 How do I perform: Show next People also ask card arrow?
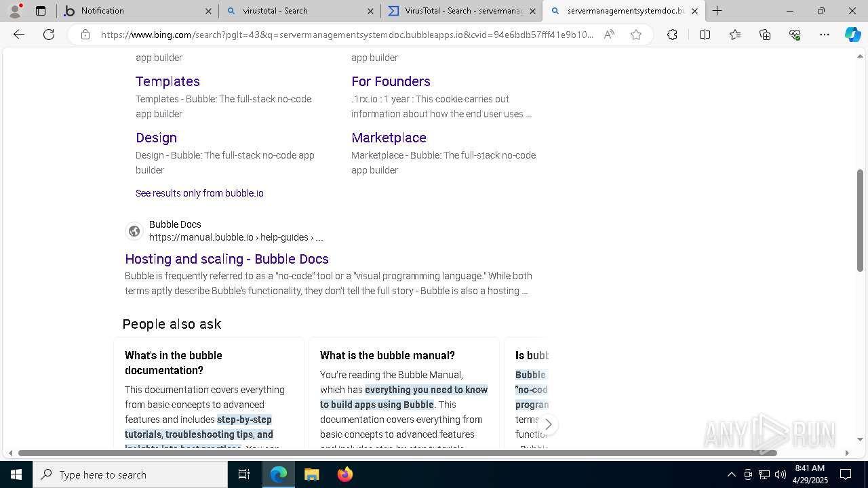(x=548, y=424)
